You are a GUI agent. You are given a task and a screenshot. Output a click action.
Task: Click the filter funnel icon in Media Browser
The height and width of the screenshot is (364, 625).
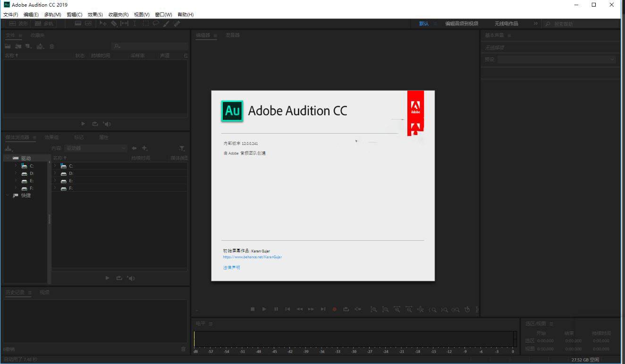182,148
